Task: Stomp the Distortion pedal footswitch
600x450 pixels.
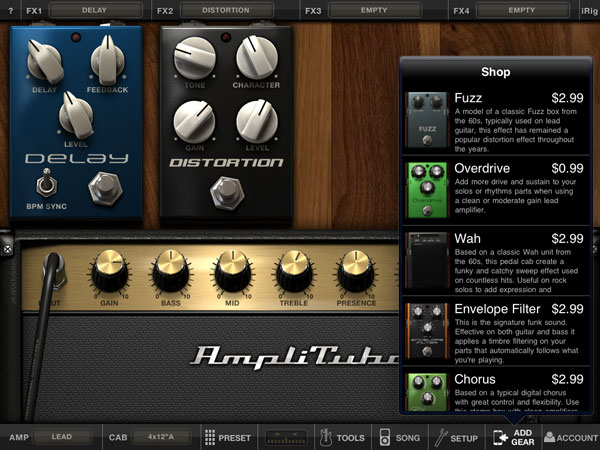Action: point(227,193)
